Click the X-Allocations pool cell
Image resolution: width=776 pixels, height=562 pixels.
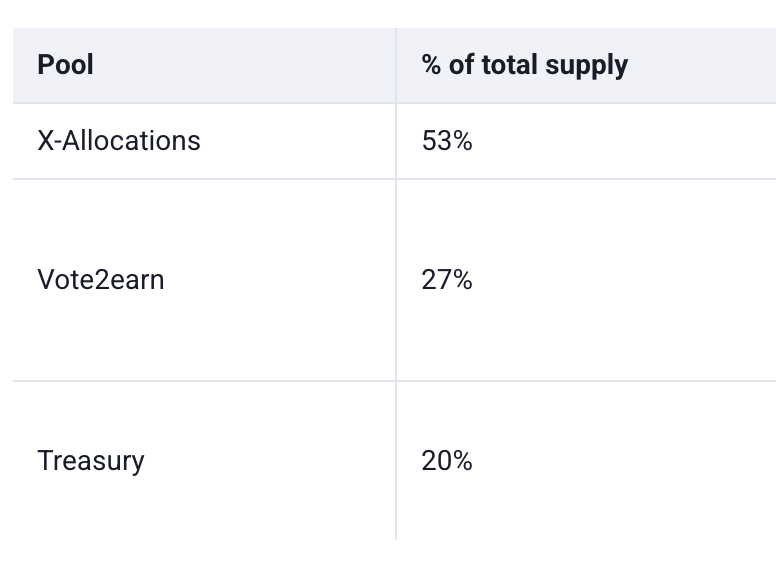coord(118,141)
